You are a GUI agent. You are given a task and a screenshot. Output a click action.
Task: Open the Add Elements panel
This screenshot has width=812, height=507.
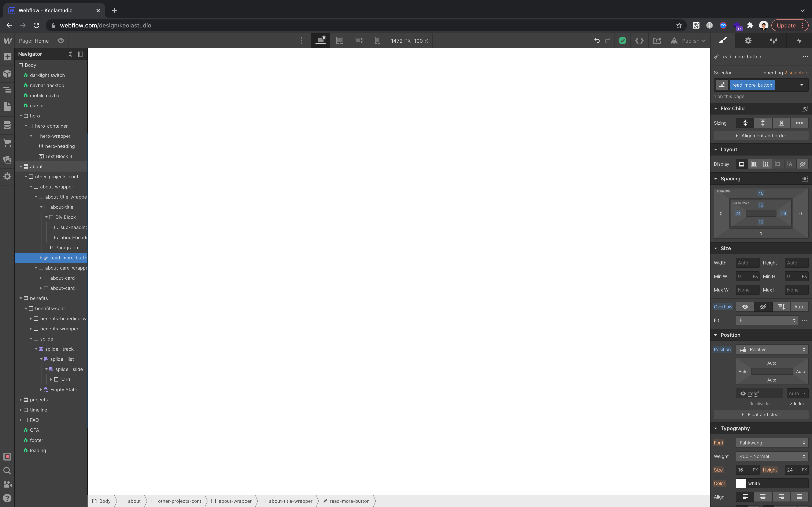tap(7, 57)
